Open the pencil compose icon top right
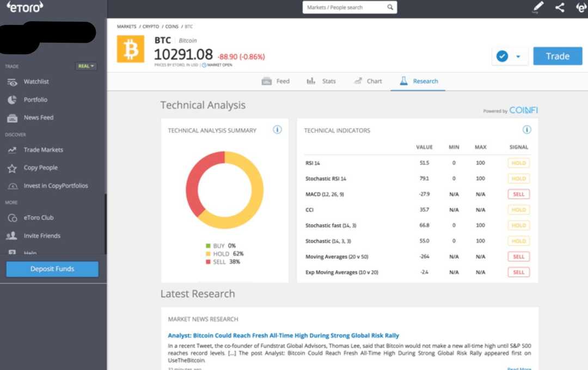This screenshot has height=370, width=588. tap(537, 8)
